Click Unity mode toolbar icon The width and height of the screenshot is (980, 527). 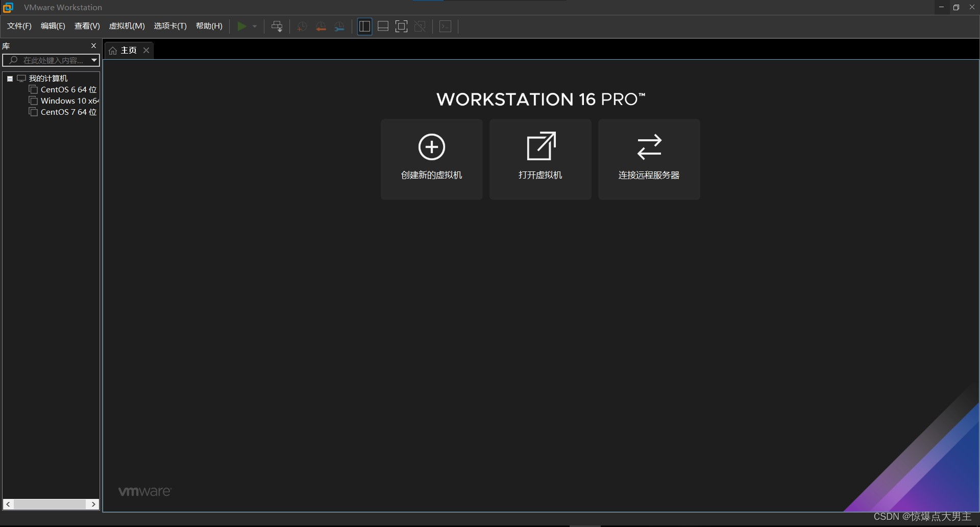click(420, 27)
